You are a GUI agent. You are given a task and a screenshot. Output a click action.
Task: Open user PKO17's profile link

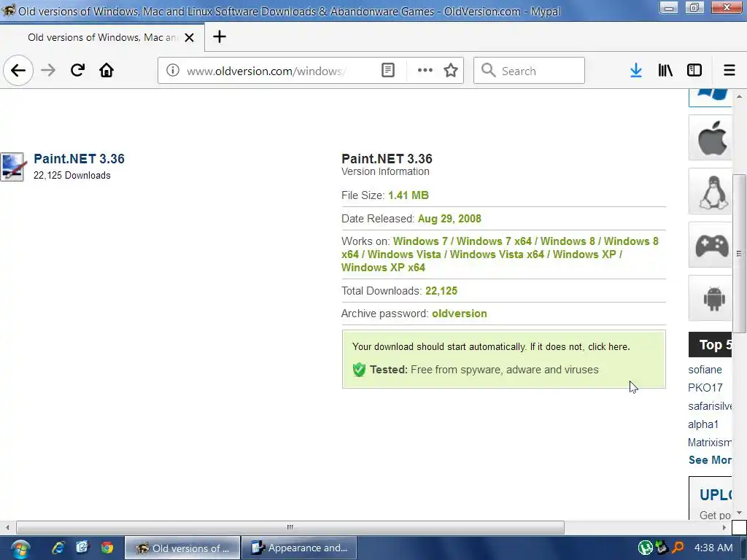coord(705,388)
